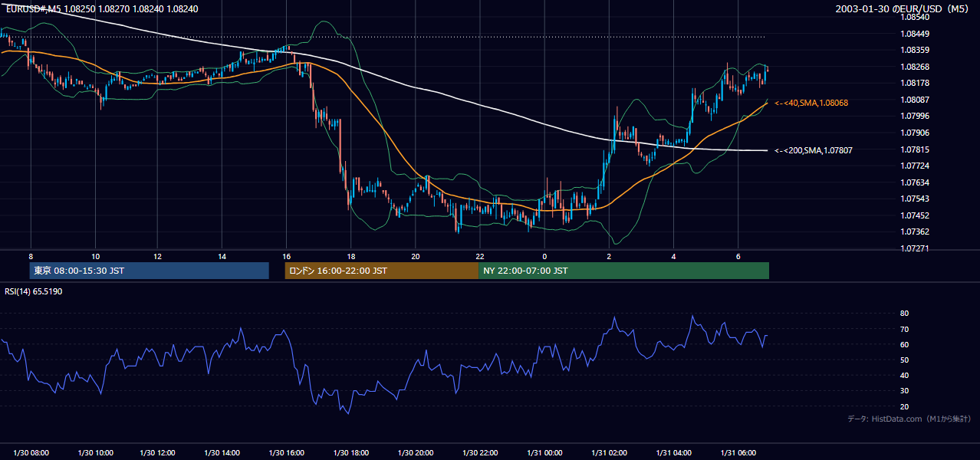Viewport: 980px width, 460px height.
Task: Click RSI scale level 50
Action: (x=904, y=360)
